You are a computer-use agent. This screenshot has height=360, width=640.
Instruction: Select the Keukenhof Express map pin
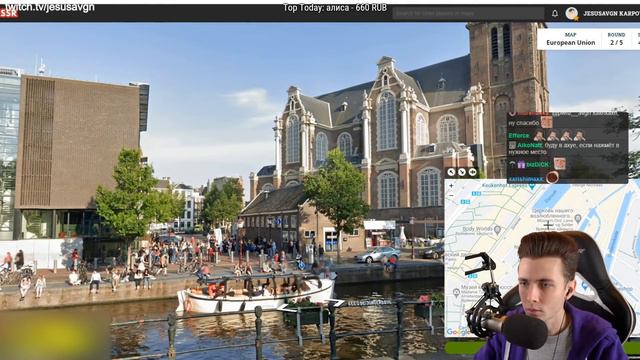tap(532, 186)
